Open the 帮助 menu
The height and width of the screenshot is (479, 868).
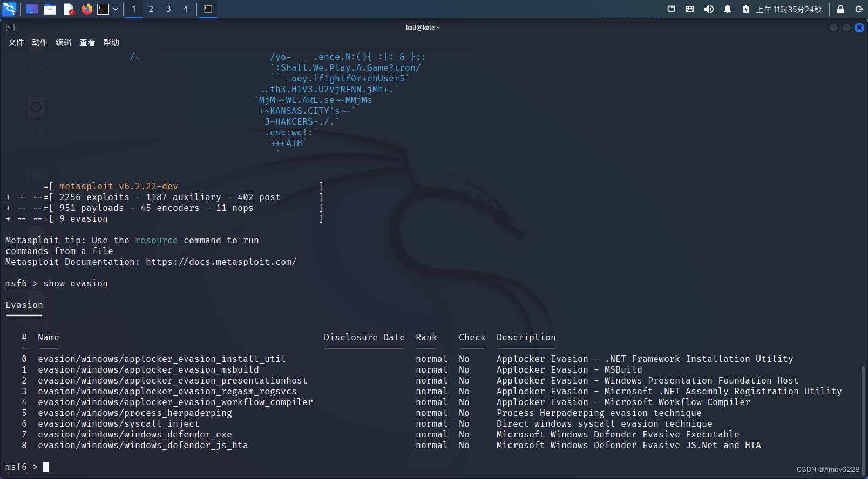111,43
